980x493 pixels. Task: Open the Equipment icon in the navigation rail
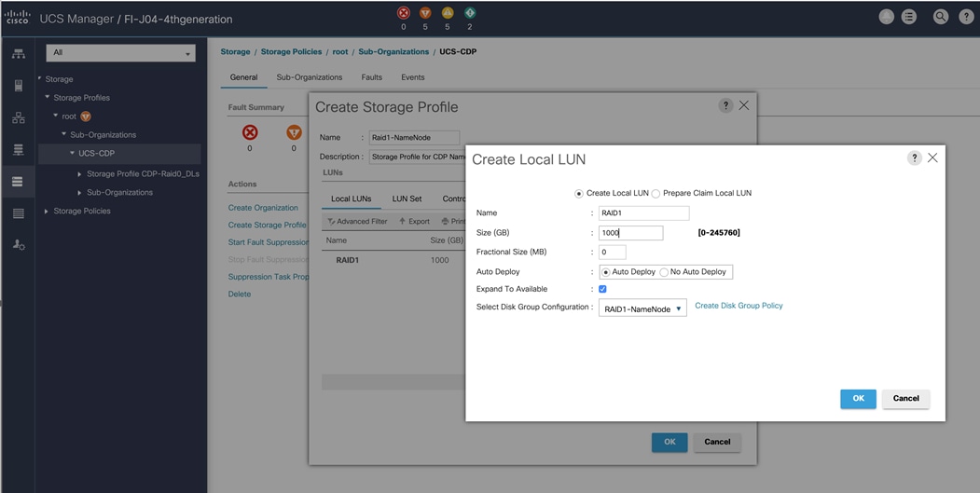pos(18,54)
